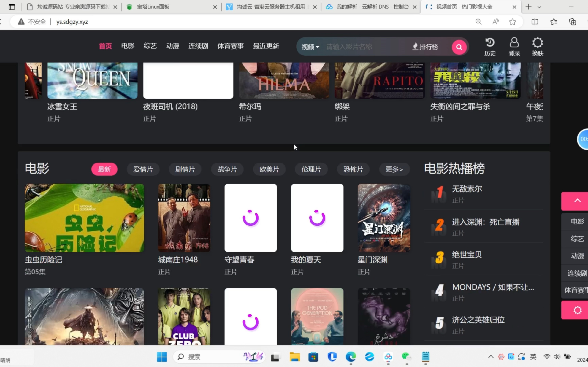Screen dimensions: 588x367
Task: Click the address bar URL ys.sdgzy.xyz
Action: [72, 22]
